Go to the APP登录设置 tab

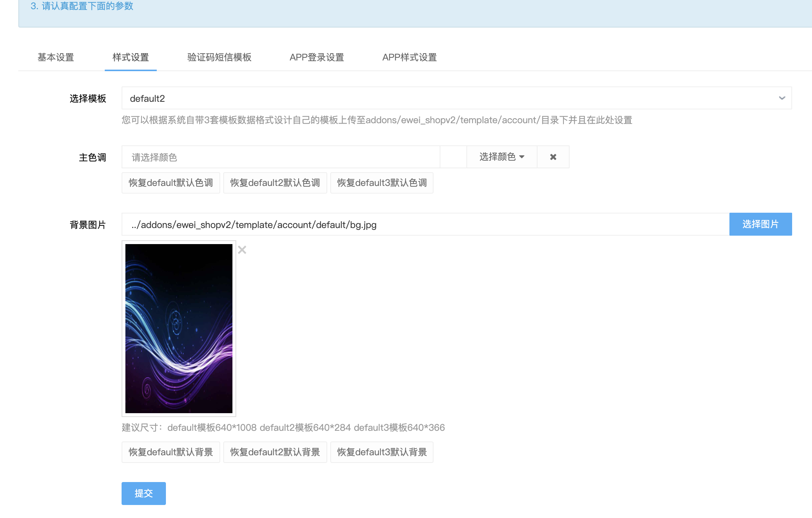pos(317,57)
